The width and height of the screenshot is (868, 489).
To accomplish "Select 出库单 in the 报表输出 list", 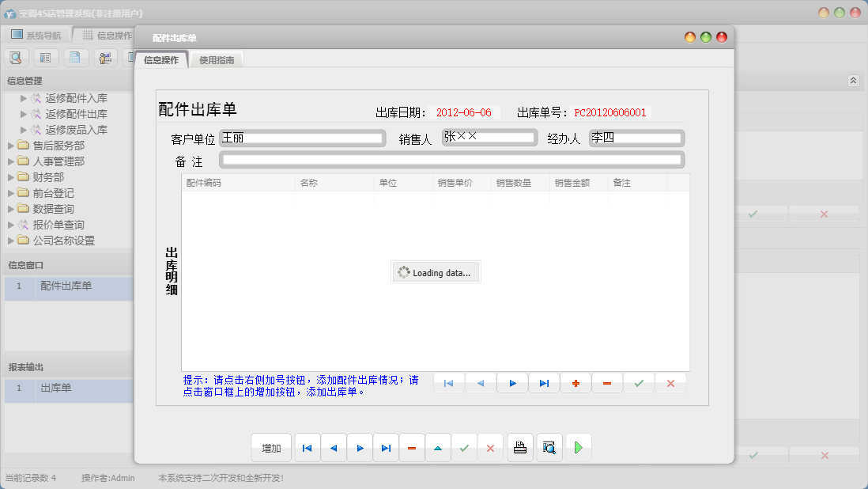I will 55,389.
